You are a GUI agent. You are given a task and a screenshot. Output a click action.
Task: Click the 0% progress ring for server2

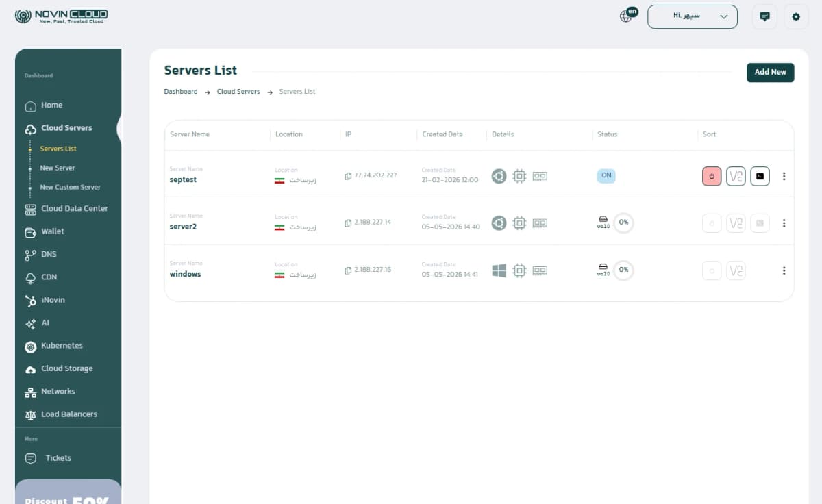[x=623, y=223]
